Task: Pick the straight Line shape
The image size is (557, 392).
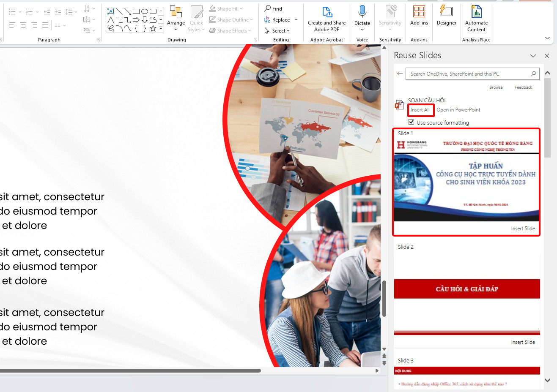Action: tap(119, 11)
